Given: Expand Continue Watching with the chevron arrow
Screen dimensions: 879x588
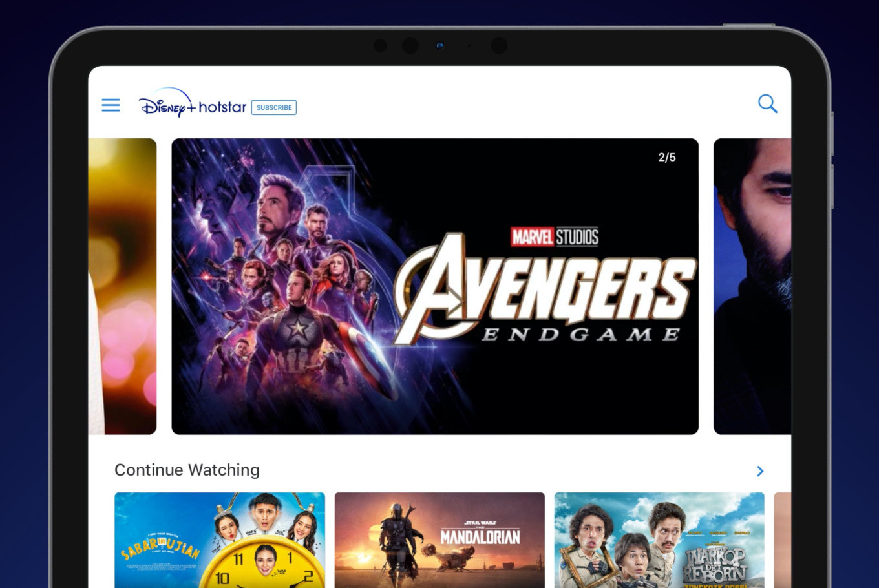Looking at the screenshot, I should click(x=760, y=471).
